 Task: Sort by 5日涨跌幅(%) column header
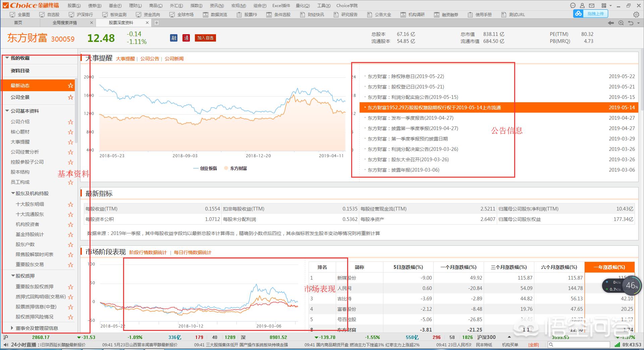(408, 267)
